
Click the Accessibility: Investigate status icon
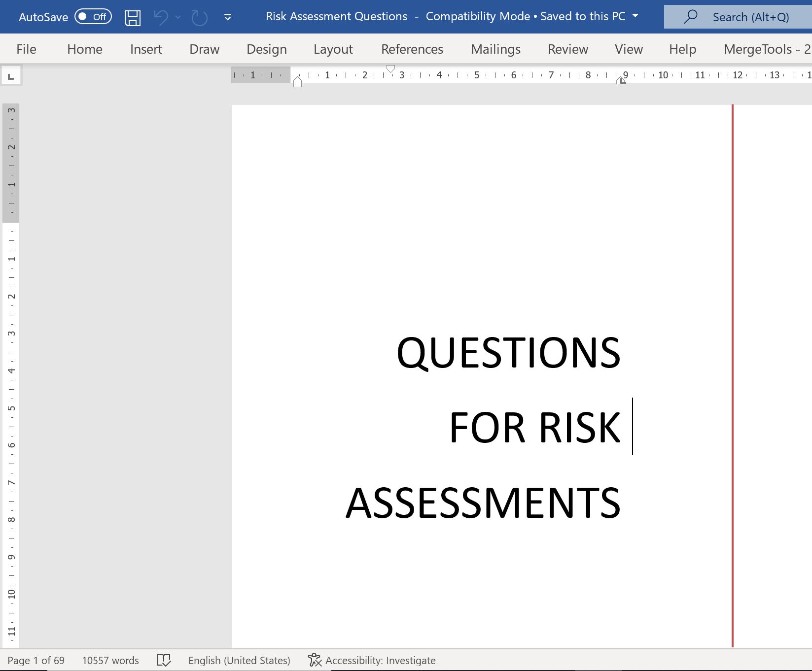pyautogui.click(x=315, y=660)
